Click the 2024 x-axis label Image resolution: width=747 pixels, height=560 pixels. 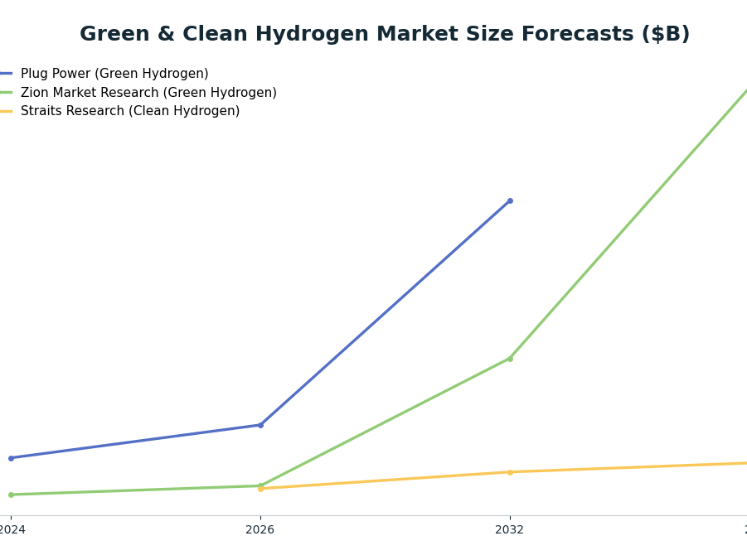12,529
